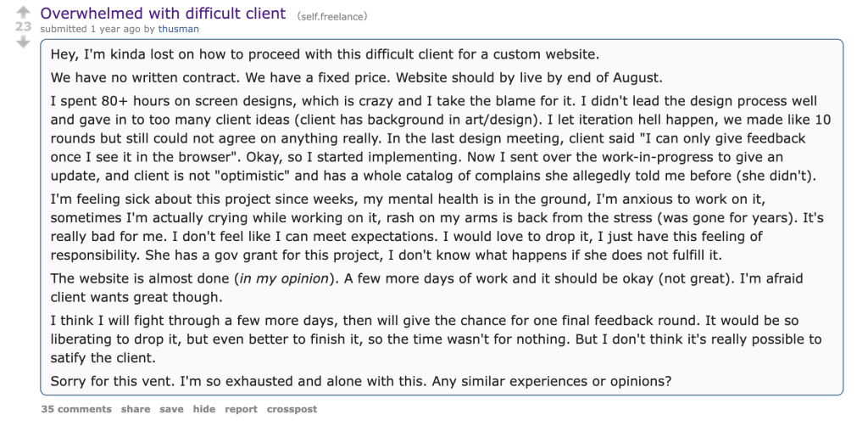
Task: Click the paragraph beginning 'I think I will fight through'
Action: (437, 339)
